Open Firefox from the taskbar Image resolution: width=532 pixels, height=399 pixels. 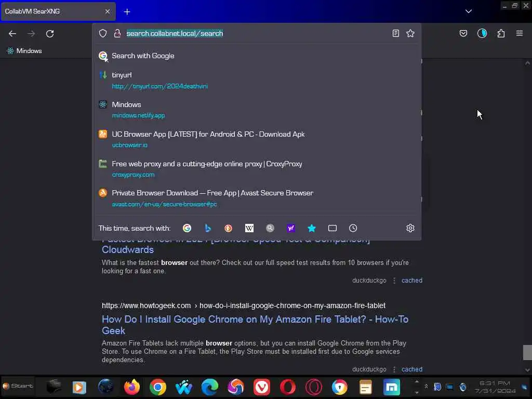click(131, 387)
